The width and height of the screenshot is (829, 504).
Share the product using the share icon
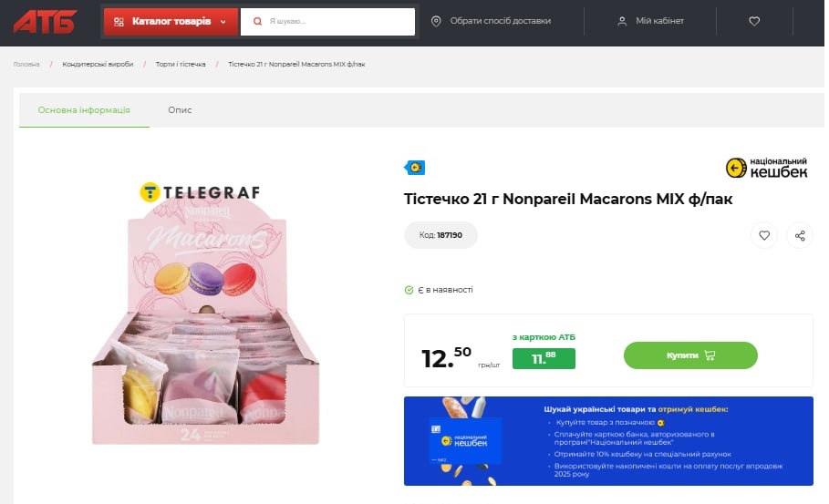coord(800,235)
